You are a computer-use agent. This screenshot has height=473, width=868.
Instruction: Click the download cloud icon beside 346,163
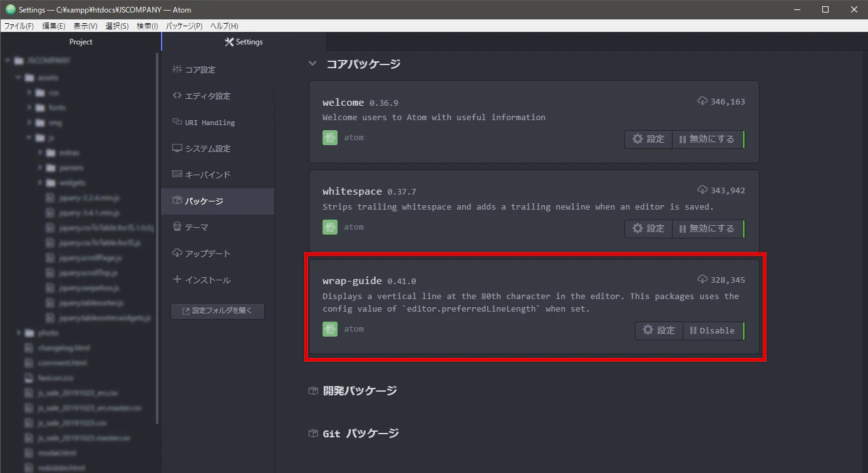(x=702, y=101)
